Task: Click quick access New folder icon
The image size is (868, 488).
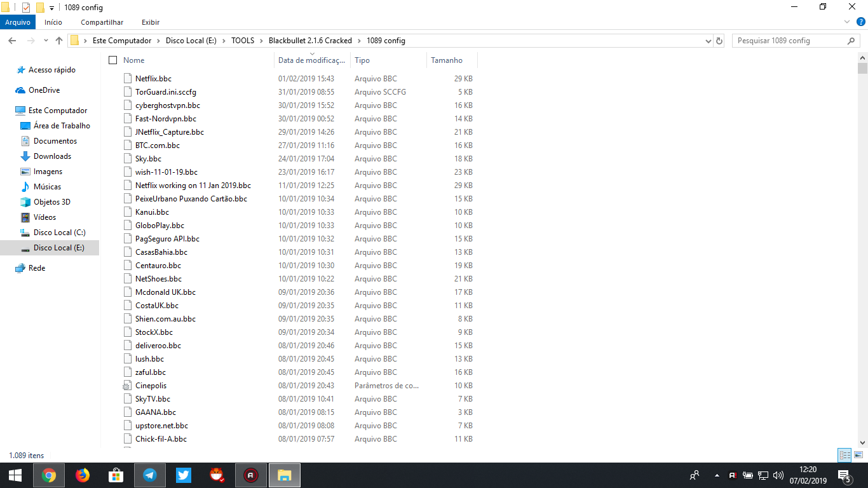Action: (40, 8)
